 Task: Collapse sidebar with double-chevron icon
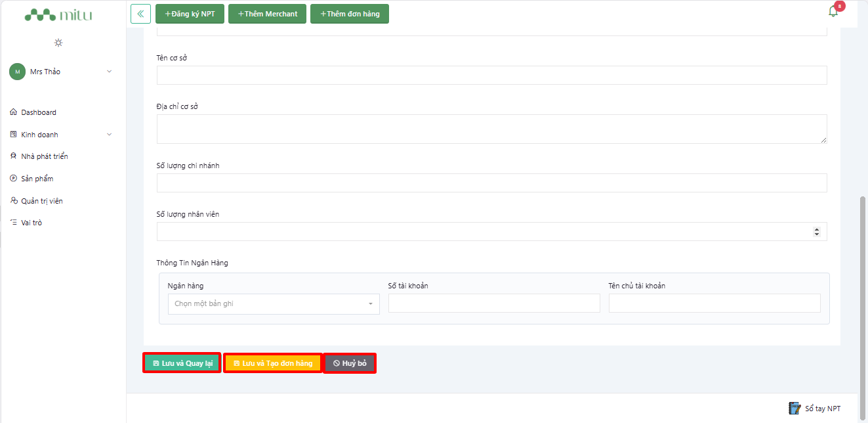(x=140, y=14)
